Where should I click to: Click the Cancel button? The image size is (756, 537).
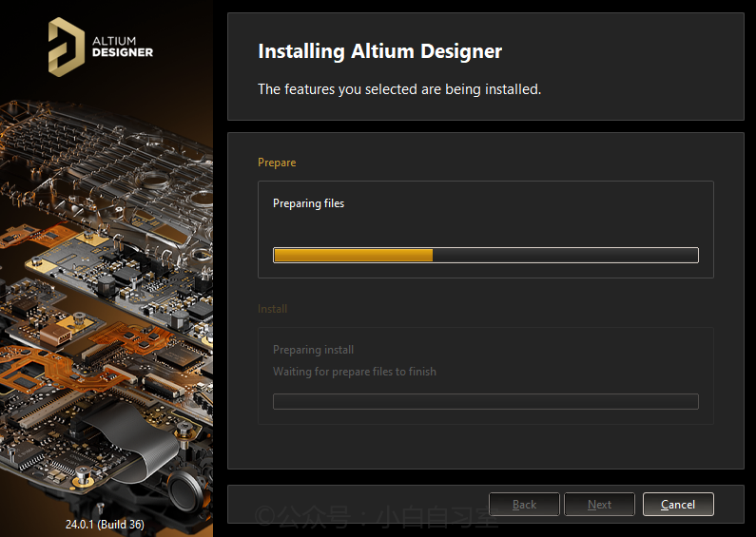(x=678, y=505)
